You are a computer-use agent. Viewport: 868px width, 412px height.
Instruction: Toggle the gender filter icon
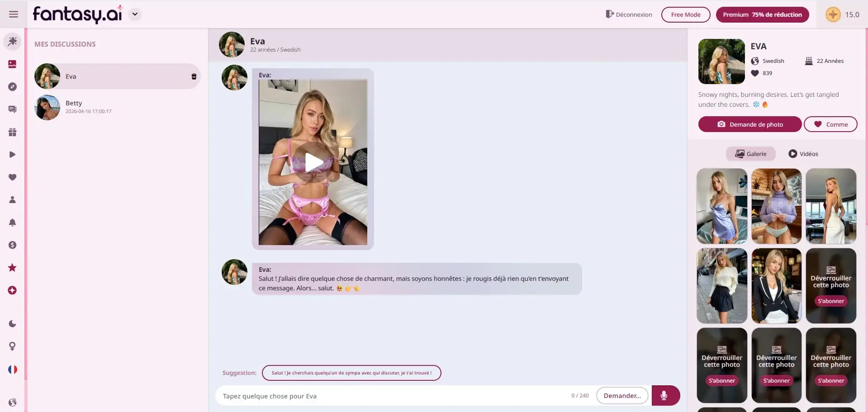(12, 346)
